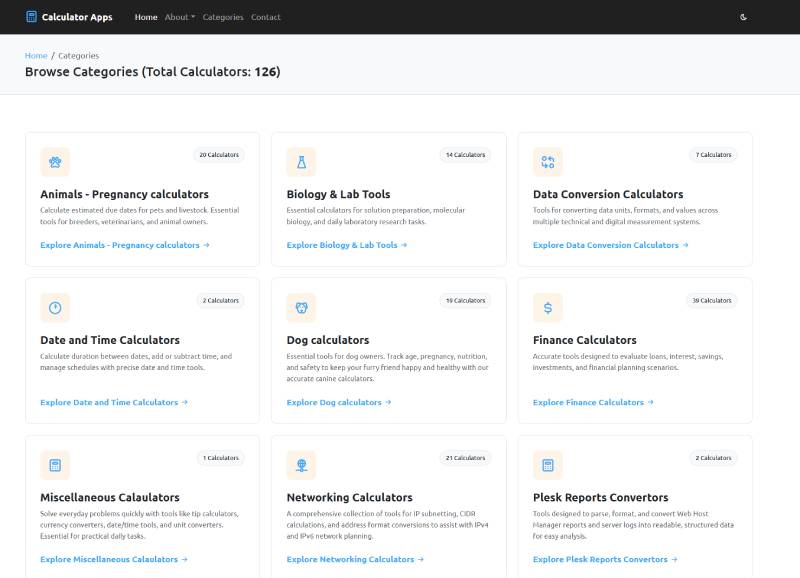The height and width of the screenshot is (578, 800).
Task: Click the Calculator Apps logo icon
Action: (31, 17)
